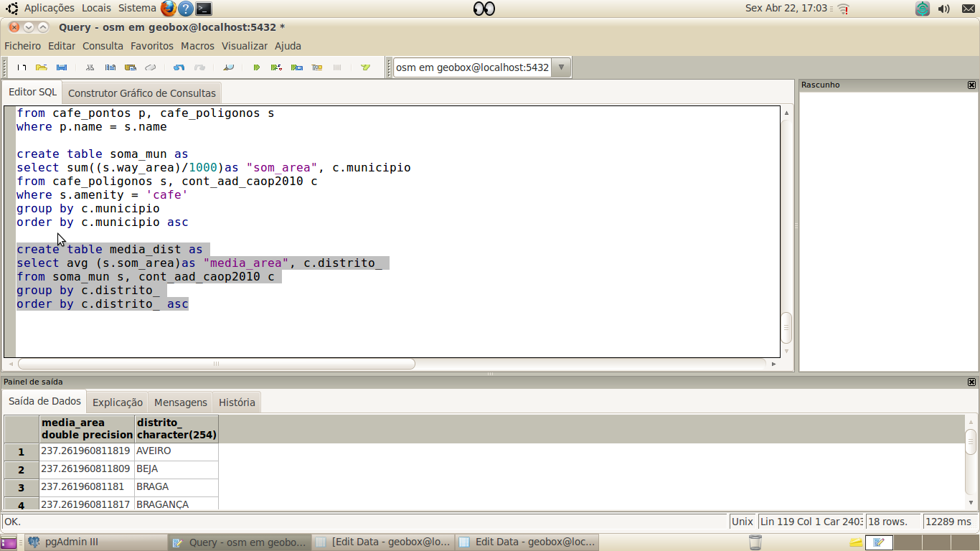
Task: Open the Aplicações panel menu
Action: coord(49,8)
